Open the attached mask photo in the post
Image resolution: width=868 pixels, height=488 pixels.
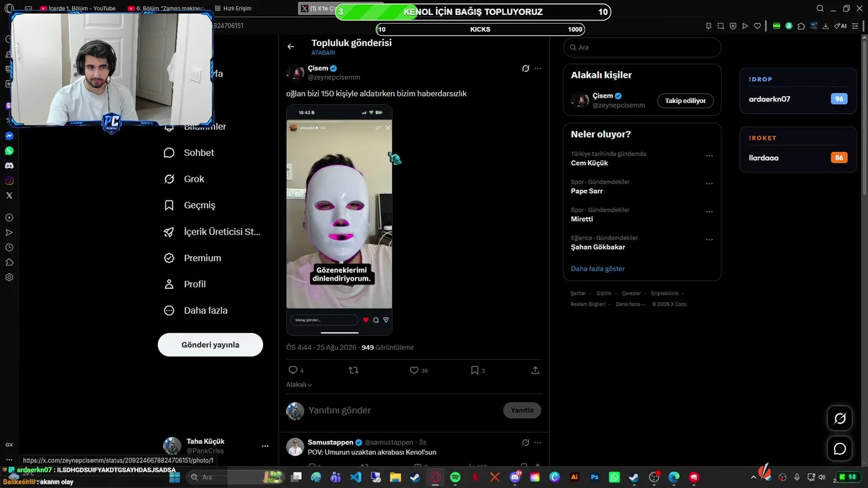coord(339,220)
